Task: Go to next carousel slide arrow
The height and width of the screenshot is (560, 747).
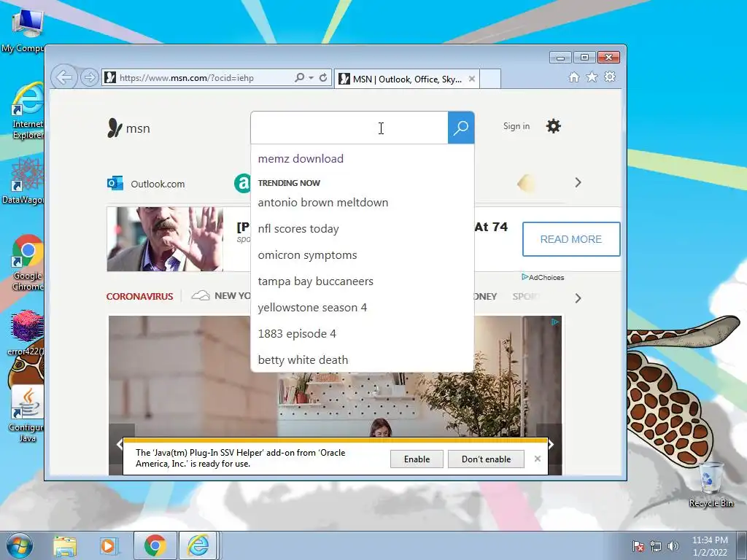Action: coord(550,444)
